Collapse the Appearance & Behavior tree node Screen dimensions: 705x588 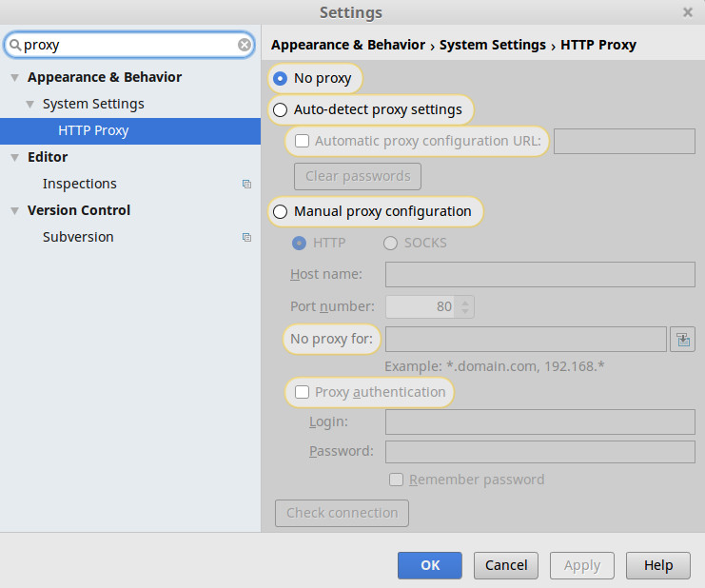click(15, 78)
